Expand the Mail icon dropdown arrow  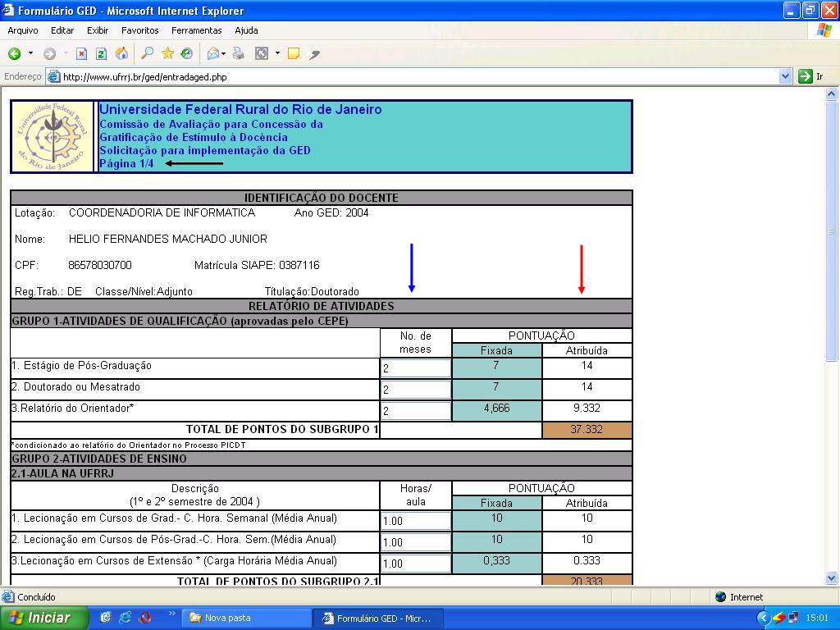(x=223, y=53)
